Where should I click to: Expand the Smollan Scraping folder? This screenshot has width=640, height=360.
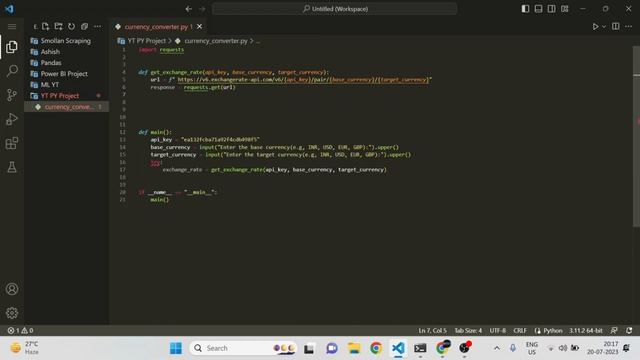66,41
